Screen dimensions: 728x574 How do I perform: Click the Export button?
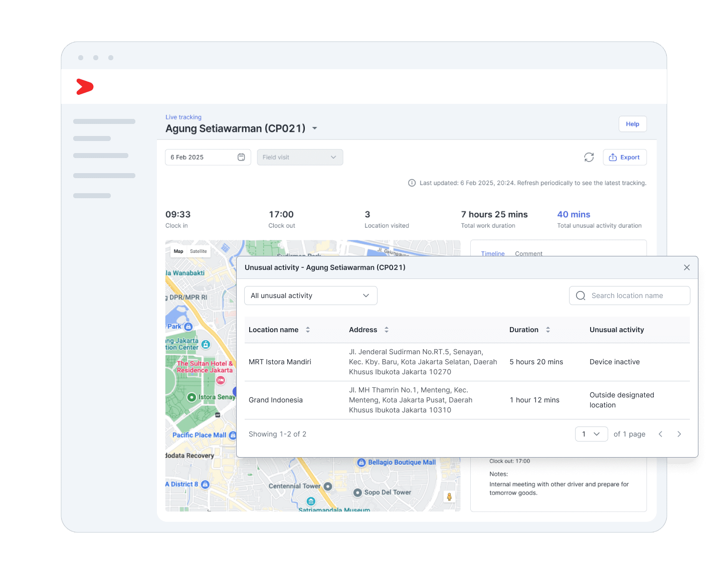(x=625, y=158)
